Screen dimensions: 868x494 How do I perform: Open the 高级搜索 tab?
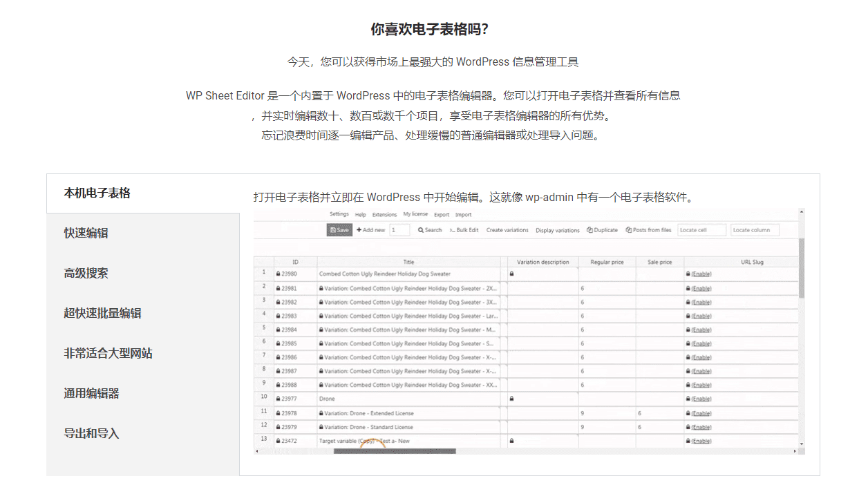(143, 274)
